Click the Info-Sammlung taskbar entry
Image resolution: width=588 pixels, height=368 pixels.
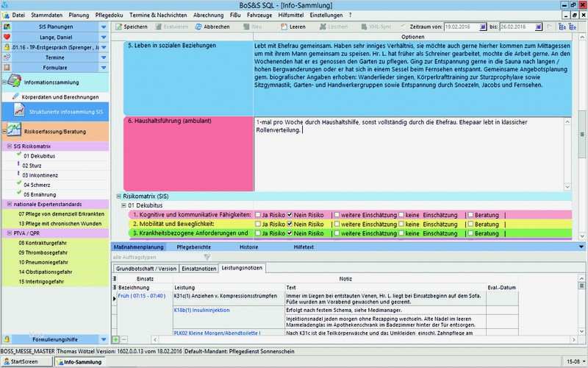[x=79, y=361]
